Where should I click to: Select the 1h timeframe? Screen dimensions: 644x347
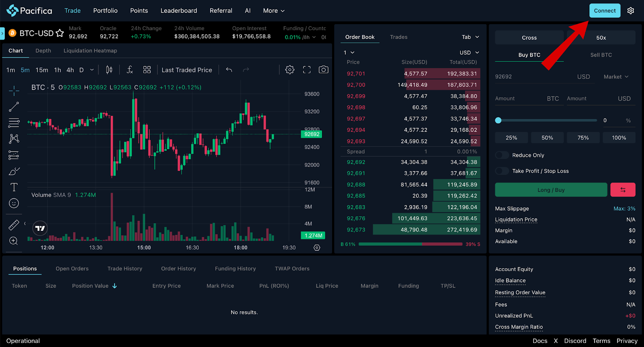(x=58, y=70)
